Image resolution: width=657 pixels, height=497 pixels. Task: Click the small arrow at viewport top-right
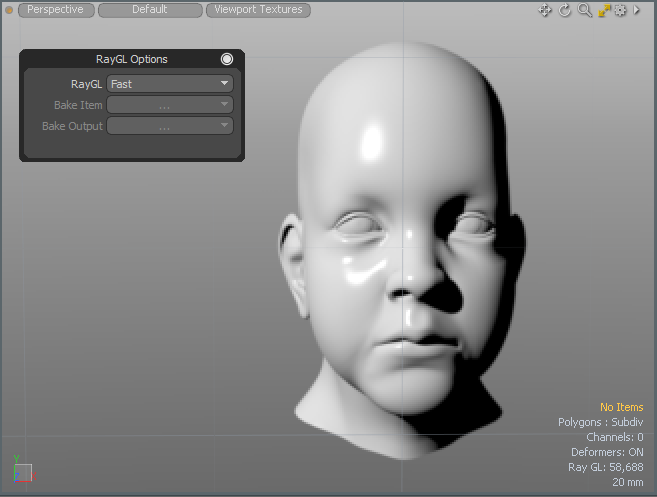[x=637, y=10]
